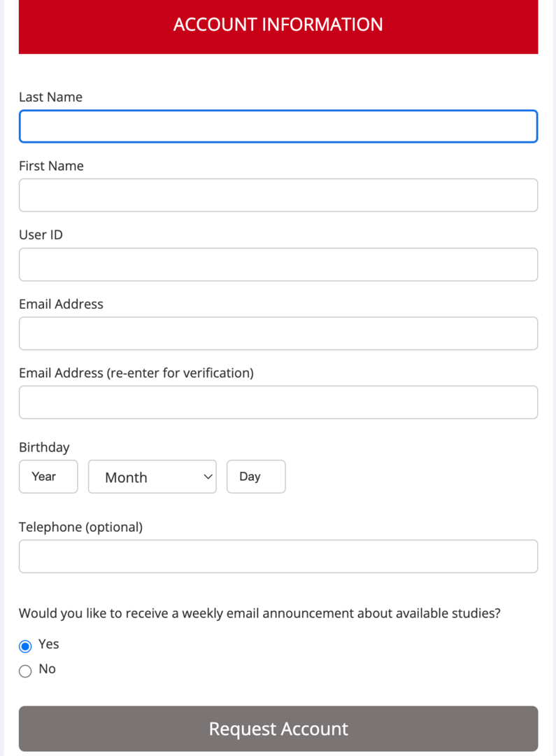Screen dimensions: 556x756
Task: Click the Month dropdown chevron arrow
Action: tap(207, 477)
